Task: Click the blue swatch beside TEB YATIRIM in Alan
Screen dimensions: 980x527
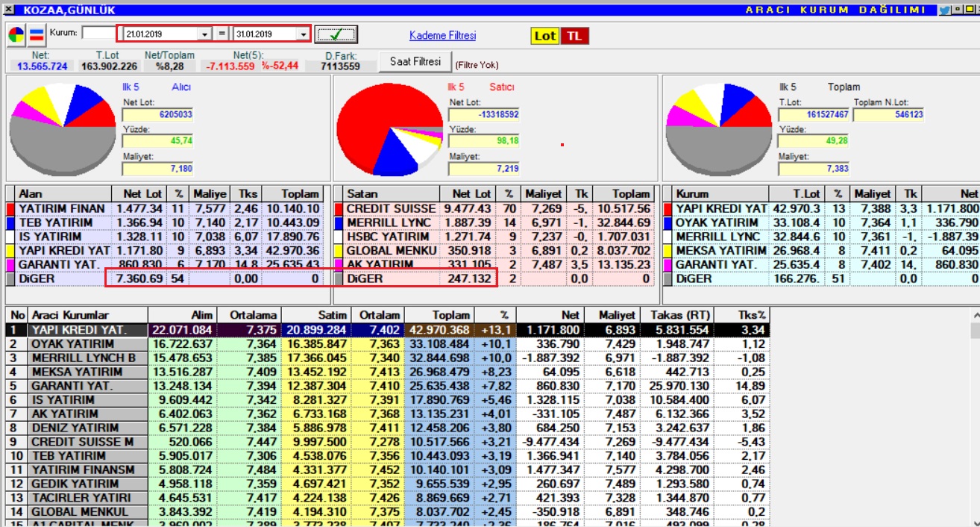Action: point(10,222)
